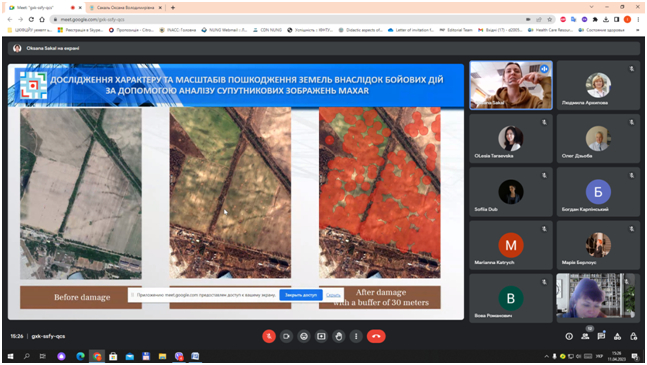Open the Реєстрація в Skype bookmark
The height and width of the screenshot is (365, 647).
pos(80,30)
